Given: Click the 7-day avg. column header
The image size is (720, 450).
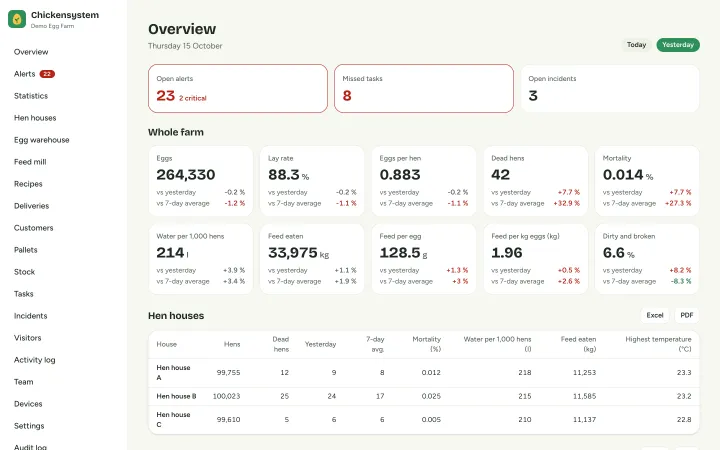Looking at the screenshot, I should [375, 344].
